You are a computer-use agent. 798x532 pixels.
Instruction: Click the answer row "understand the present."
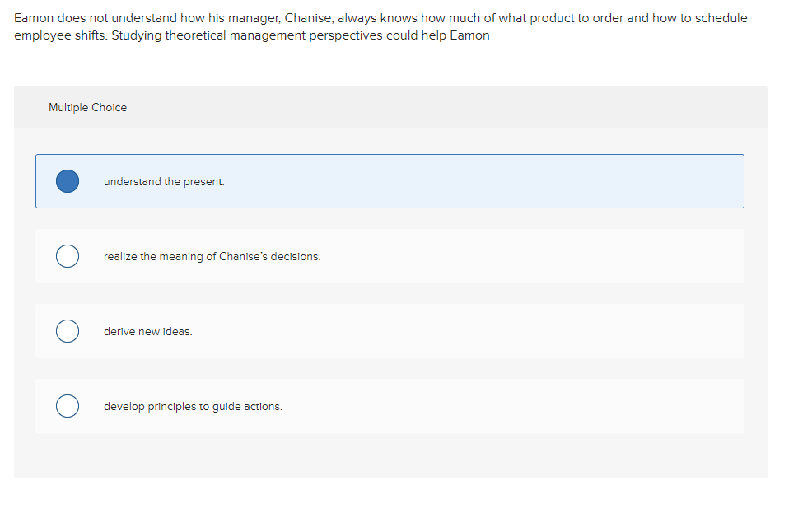[390, 180]
